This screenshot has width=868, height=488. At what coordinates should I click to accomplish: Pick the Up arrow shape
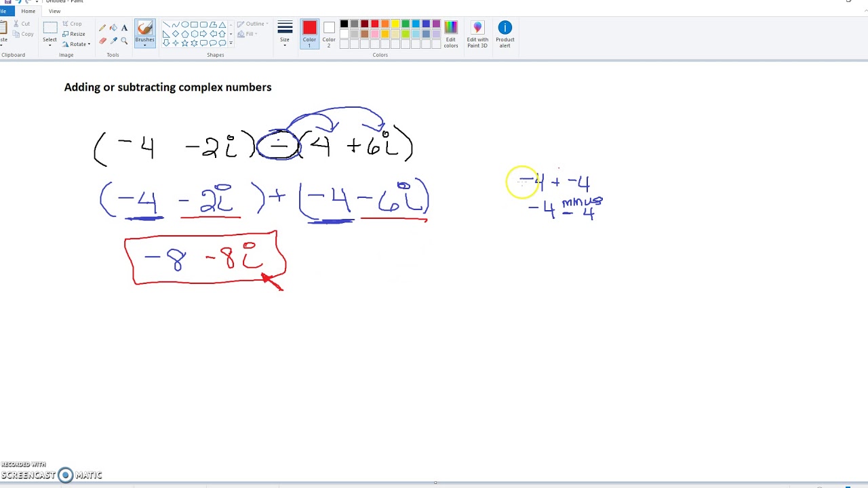coord(222,34)
